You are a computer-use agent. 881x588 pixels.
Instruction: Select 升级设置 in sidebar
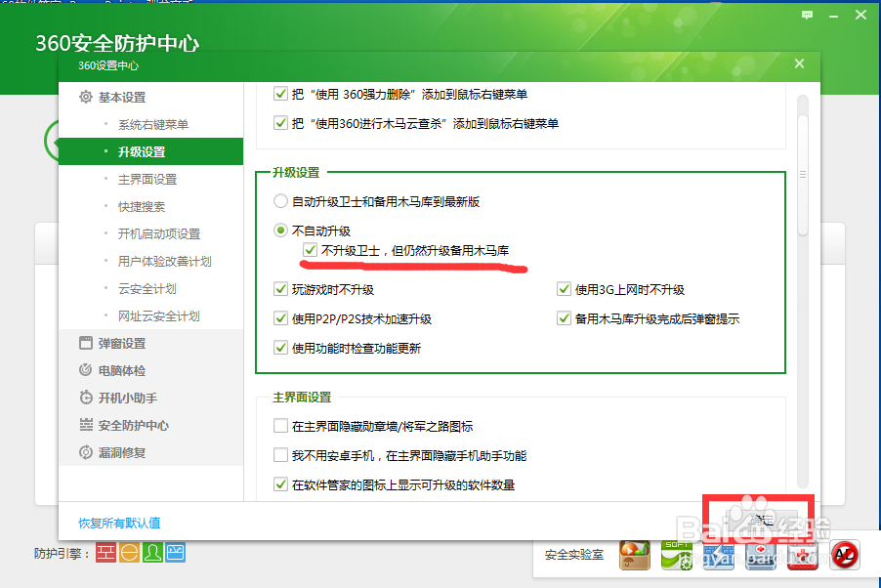tap(150, 151)
